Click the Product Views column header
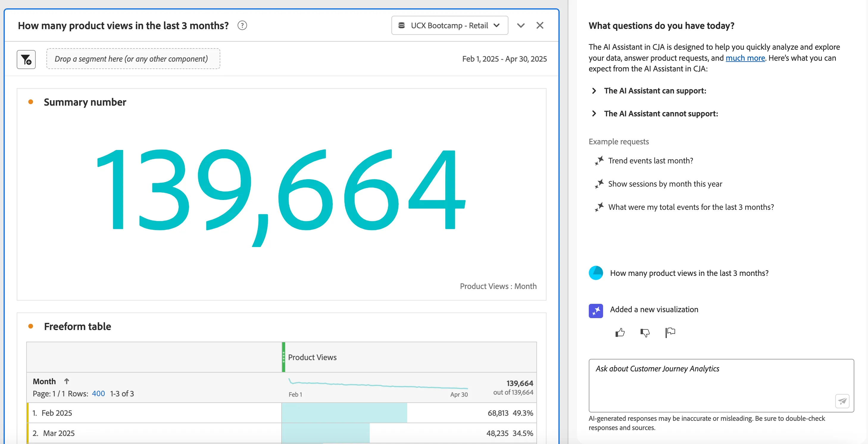Screen dimensions: 868x444 tap(409, 357)
